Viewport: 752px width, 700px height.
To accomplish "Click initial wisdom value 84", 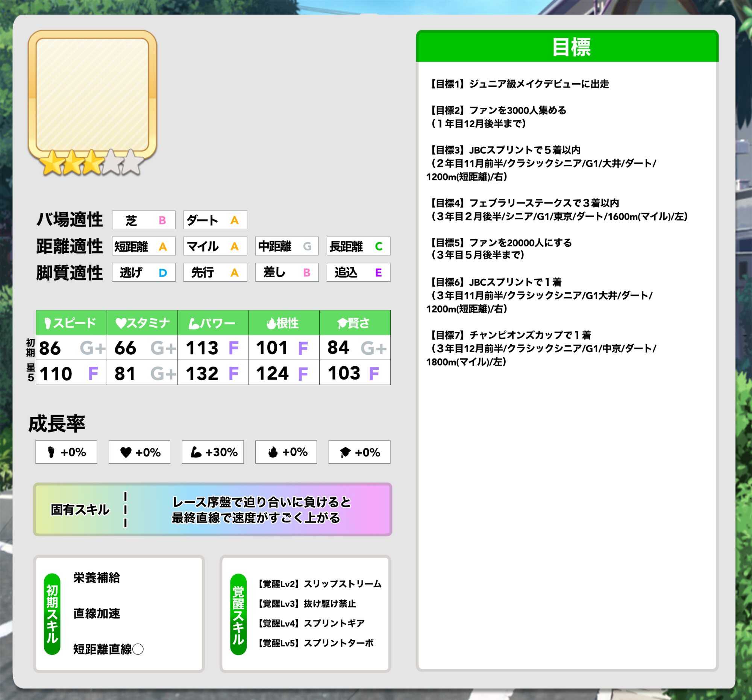I will click(x=338, y=348).
